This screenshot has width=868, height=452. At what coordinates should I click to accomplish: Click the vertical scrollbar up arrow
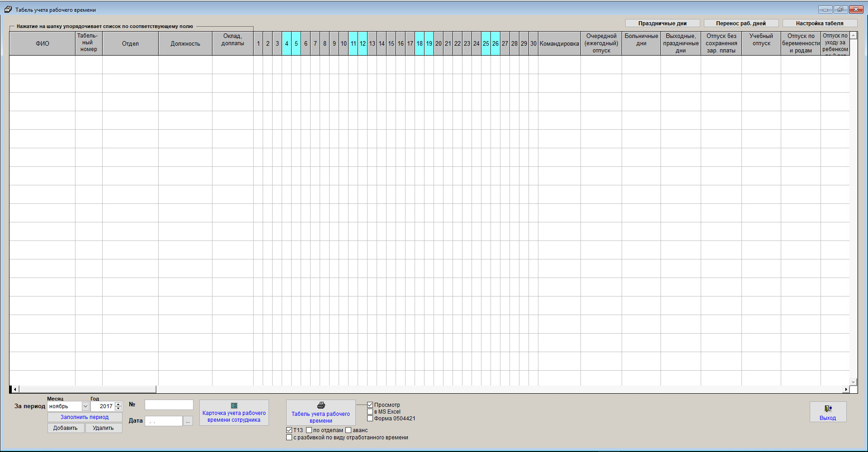854,35
